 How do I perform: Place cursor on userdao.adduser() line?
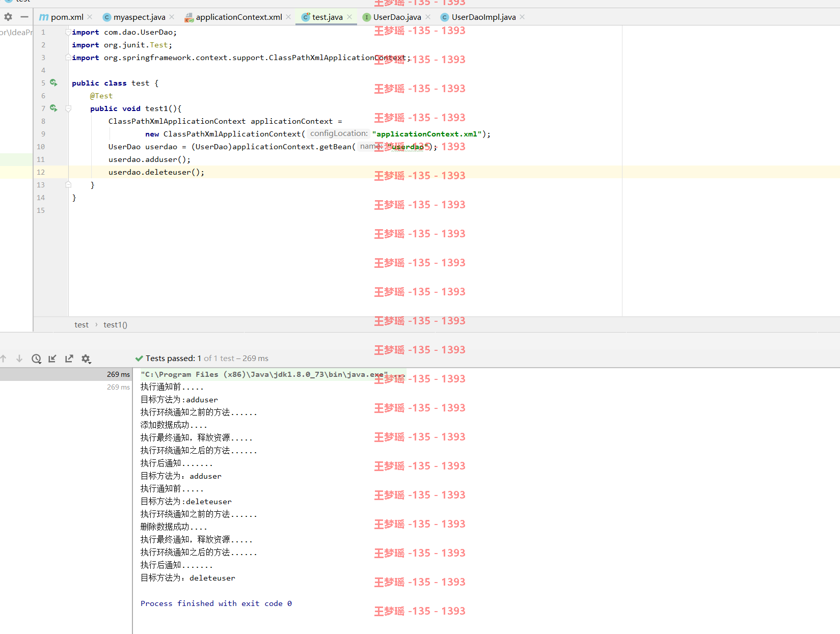pos(149,159)
